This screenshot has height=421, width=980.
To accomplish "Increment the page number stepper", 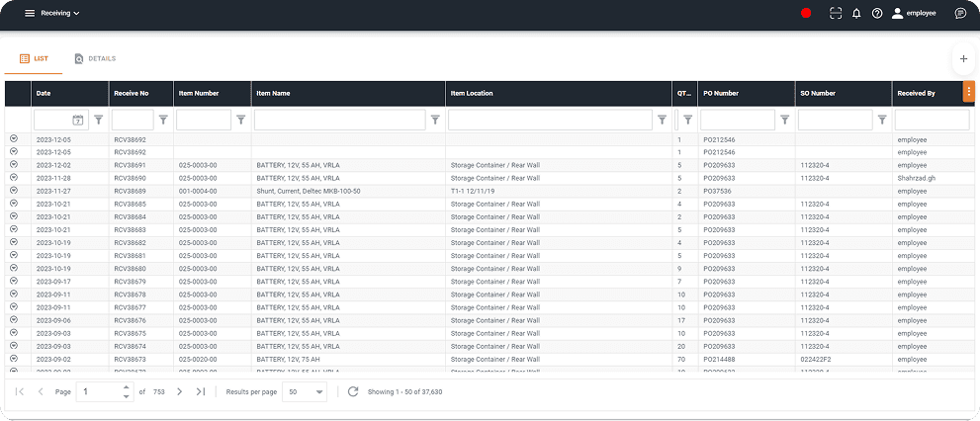I will pos(127,387).
